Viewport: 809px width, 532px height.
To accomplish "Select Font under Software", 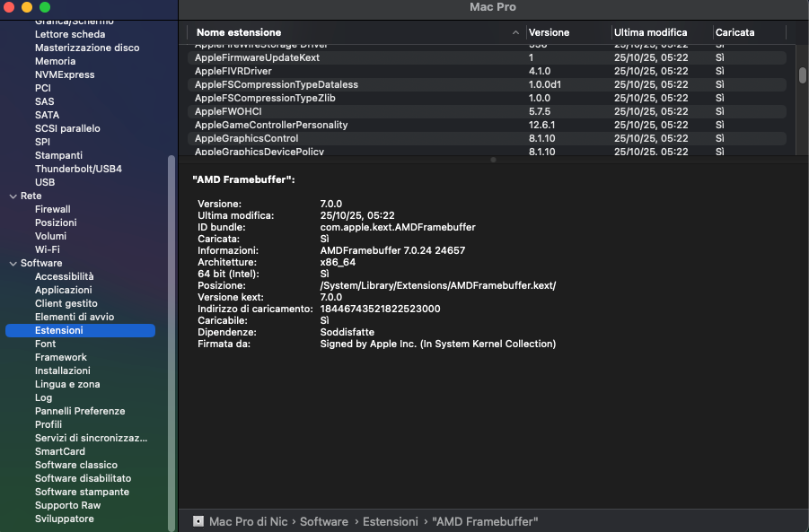I will pyautogui.click(x=45, y=344).
